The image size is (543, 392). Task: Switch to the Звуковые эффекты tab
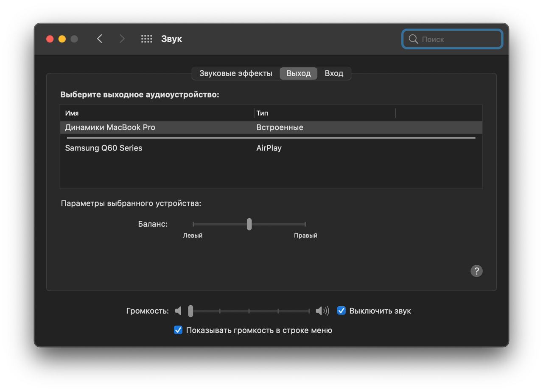[x=235, y=73]
